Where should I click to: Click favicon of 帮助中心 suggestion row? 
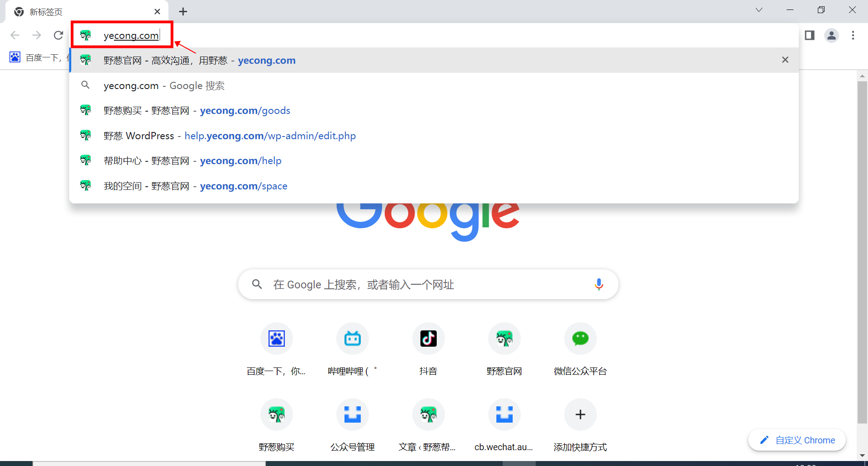tap(85, 160)
